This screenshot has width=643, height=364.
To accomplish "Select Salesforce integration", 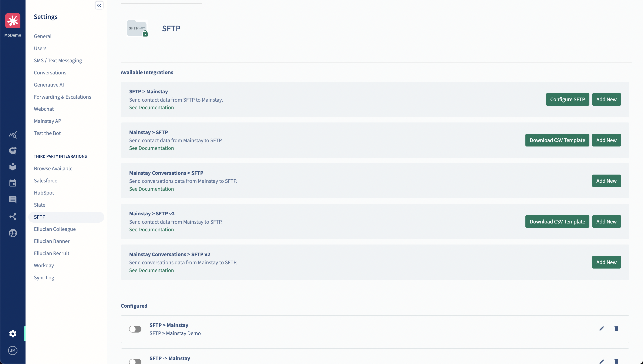I will [46, 181].
